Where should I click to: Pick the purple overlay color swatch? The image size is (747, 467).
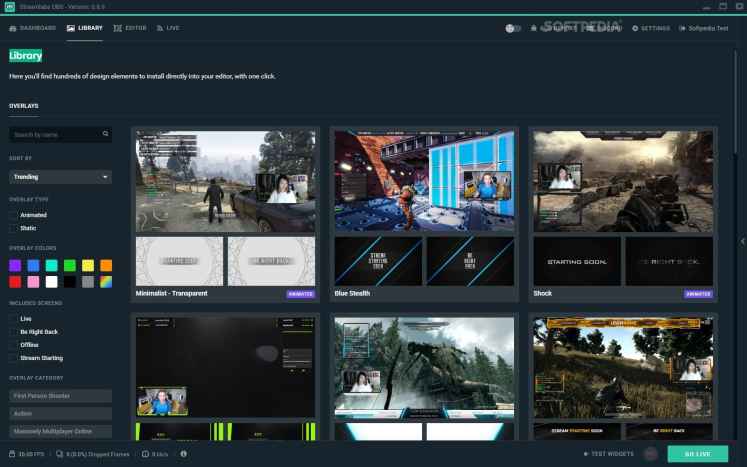[15, 265]
